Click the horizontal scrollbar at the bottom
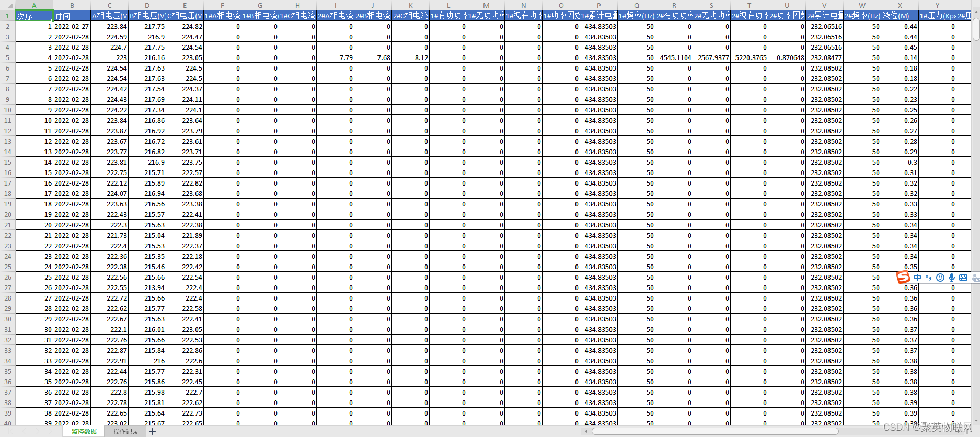 [715, 431]
